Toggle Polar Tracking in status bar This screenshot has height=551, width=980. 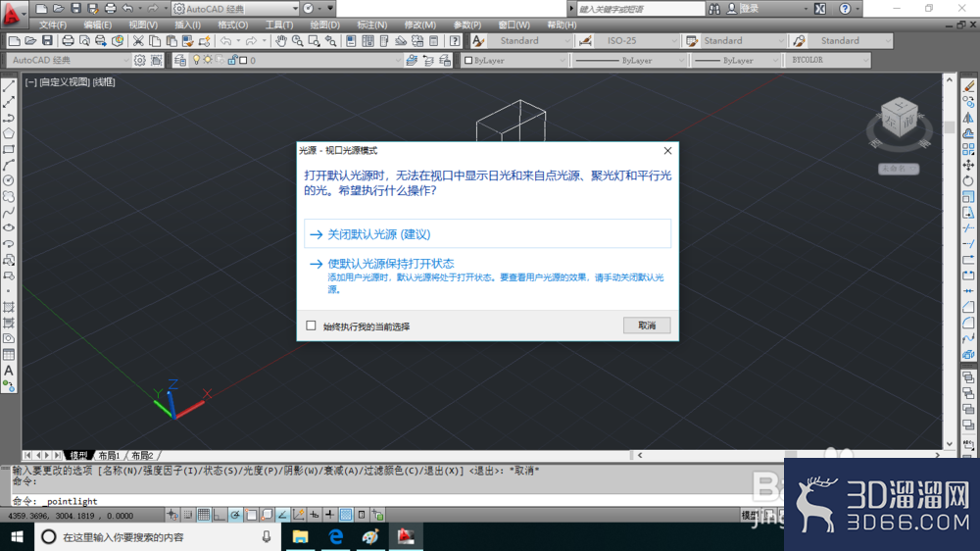point(235,515)
